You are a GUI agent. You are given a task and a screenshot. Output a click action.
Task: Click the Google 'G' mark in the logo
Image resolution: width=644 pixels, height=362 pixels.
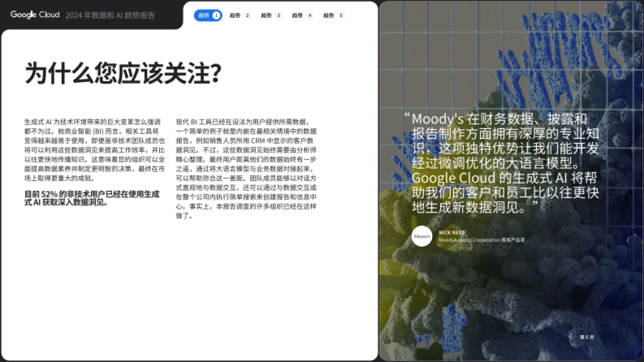tap(13, 15)
